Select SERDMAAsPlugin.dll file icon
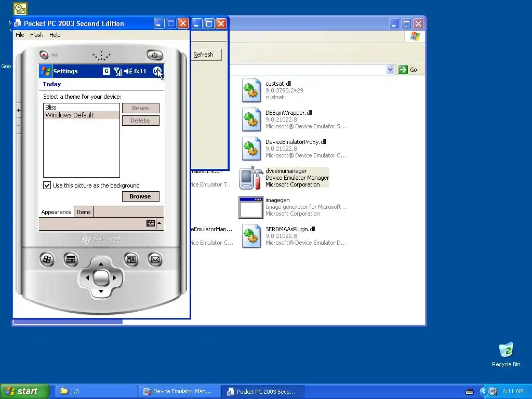This screenshot has width=532, height=399. (x=251, y=236)
